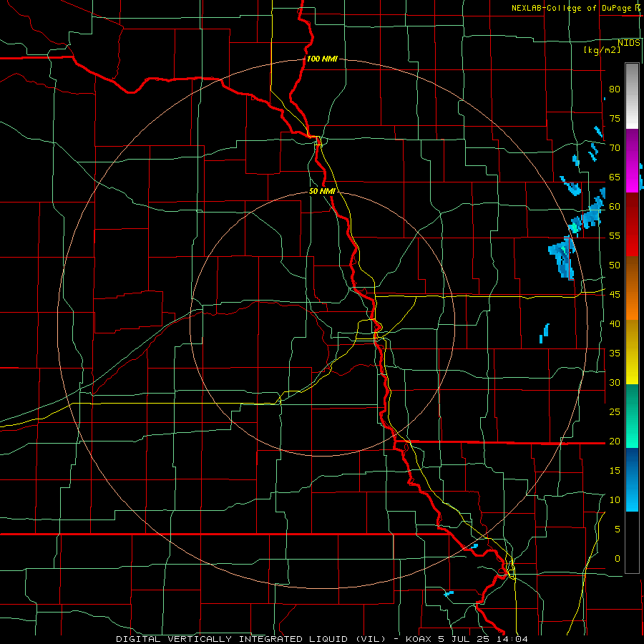The image size is (644, 644).
Task: Click the scale value 35
Action: pos(615,353)
